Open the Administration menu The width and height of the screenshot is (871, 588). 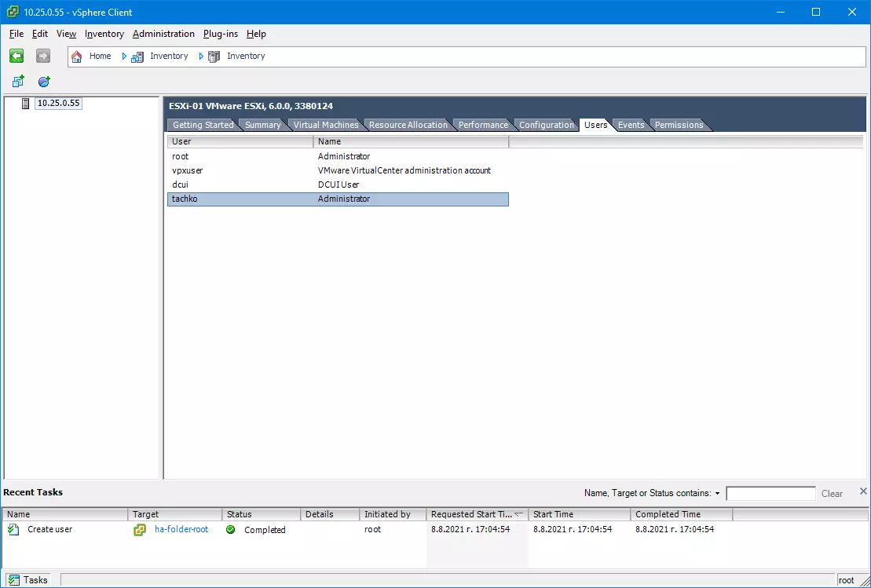coord(164,34)
